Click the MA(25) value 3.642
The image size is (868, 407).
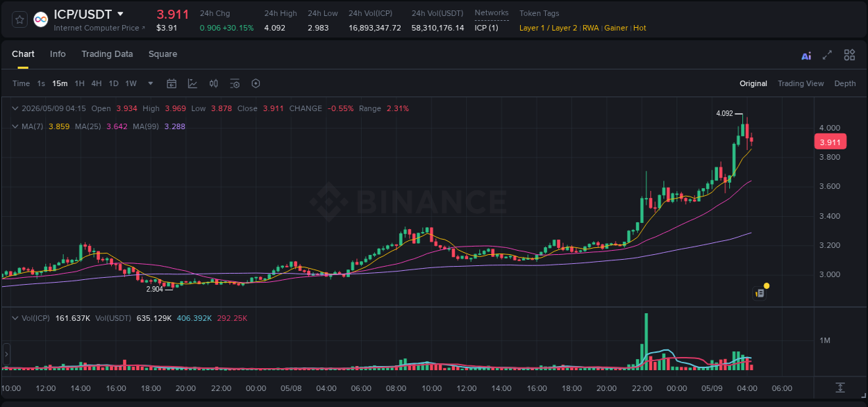pyautogui.click(x=117, y=126)
